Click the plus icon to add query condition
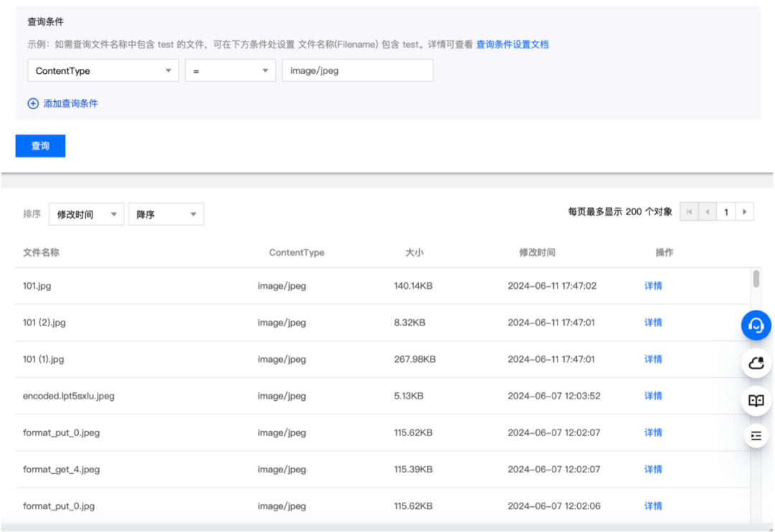 32,103
